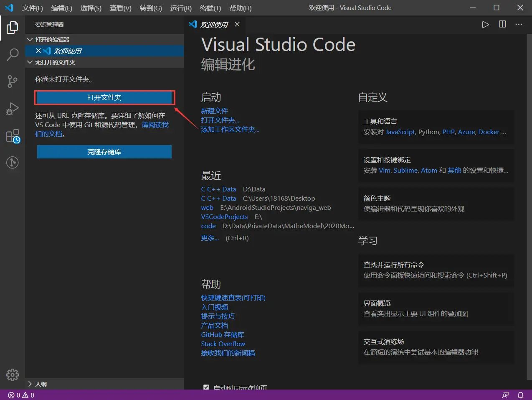
Task: Click the 界面概览 card
Action: coord(436,308)
